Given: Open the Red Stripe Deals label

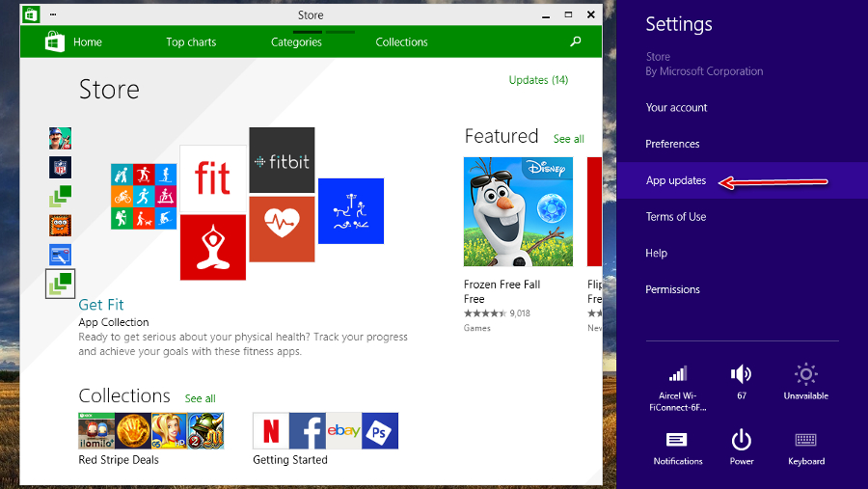Looking at the screenshot, I should [119, 460].
